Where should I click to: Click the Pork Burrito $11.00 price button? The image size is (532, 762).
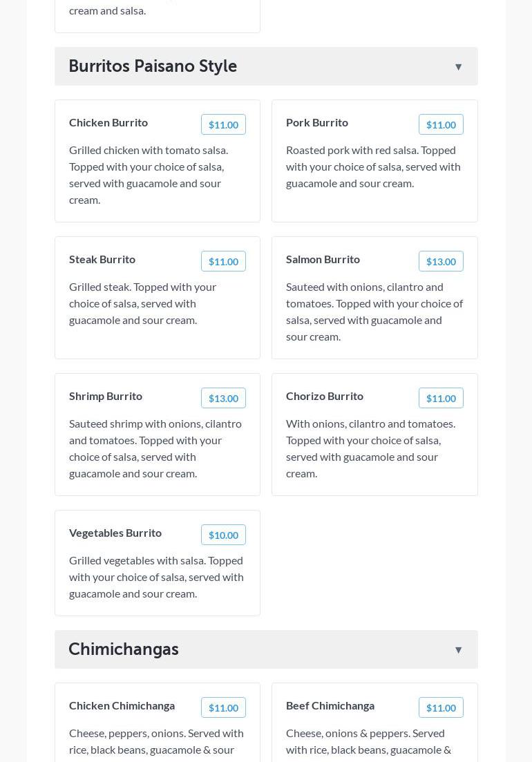(x=441, y=124)
